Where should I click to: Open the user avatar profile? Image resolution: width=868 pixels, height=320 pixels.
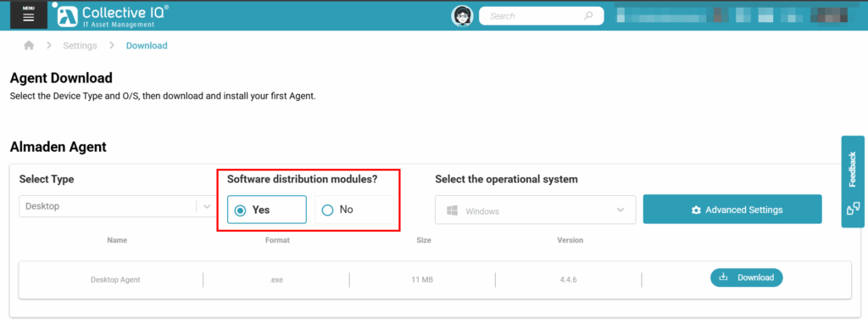[462, 16]
